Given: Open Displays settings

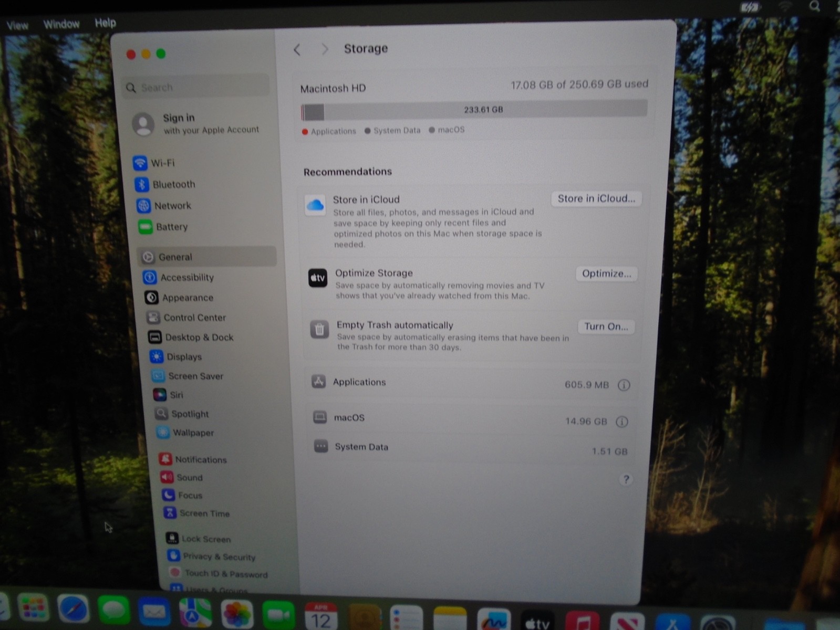Looking at the screenshot, I should 176,357.
